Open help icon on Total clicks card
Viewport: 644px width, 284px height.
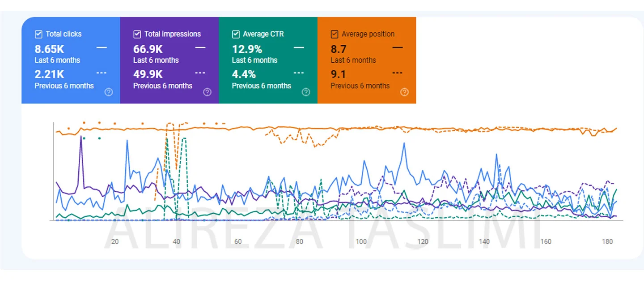(109, 92)
